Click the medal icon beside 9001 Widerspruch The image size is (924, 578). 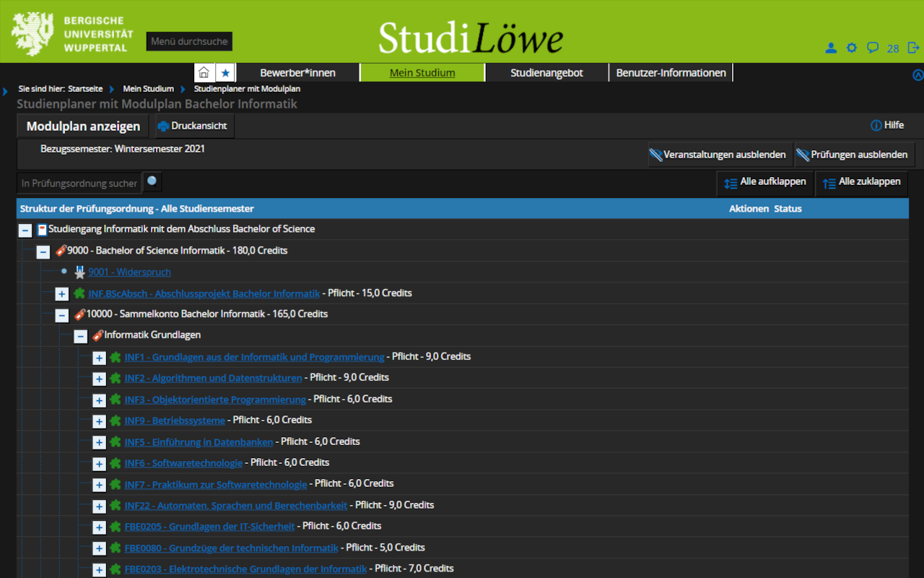tap(80, 272)
